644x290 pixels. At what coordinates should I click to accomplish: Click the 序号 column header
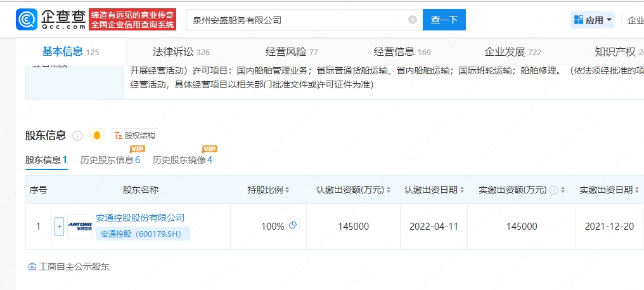tap(38, 190)
